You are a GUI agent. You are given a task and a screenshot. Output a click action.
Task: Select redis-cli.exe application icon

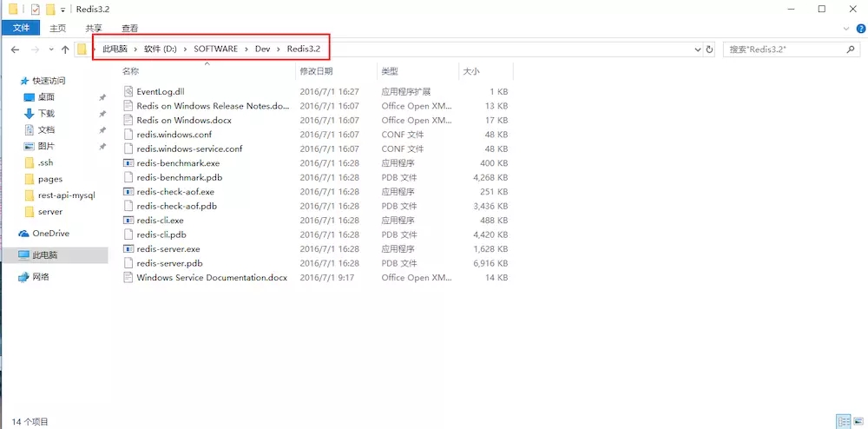pos(128,221)
